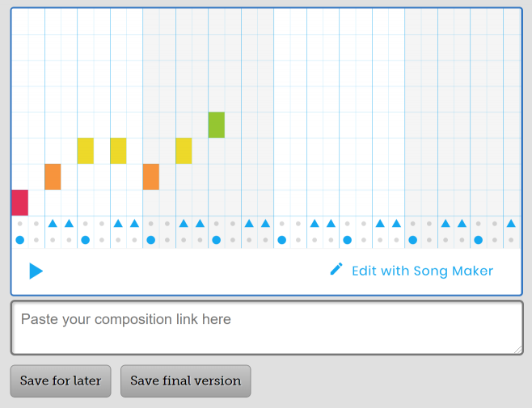Click the first blue percussion circle
Image resolution: width=532 pixels, height=408 pixels.
pos(19,240)
